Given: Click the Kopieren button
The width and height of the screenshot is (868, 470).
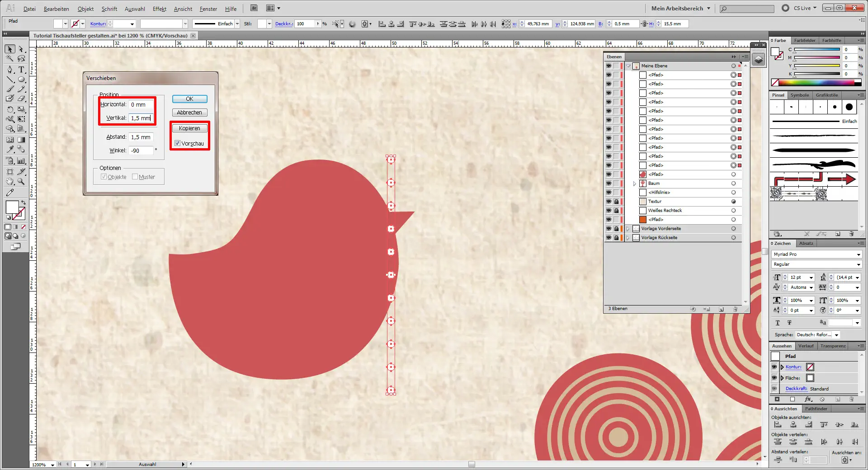Looking at the screenshot, I should click(189, 128).
